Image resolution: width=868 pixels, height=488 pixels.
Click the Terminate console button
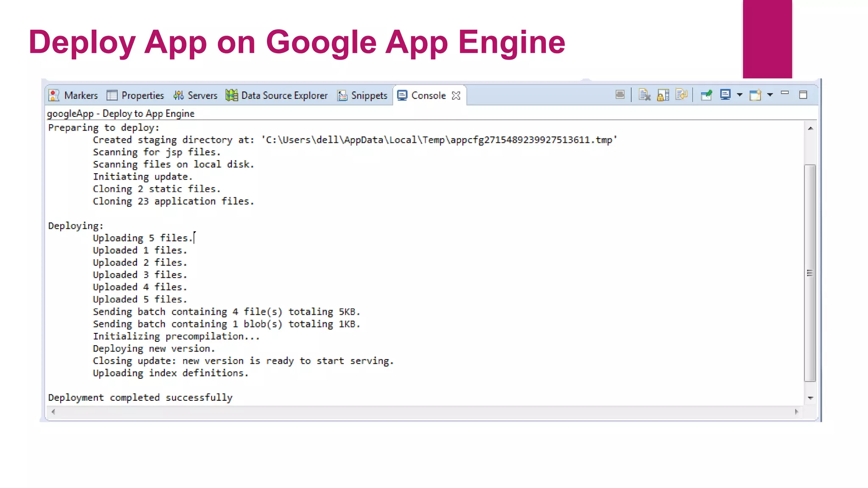[x=620, y=95]
